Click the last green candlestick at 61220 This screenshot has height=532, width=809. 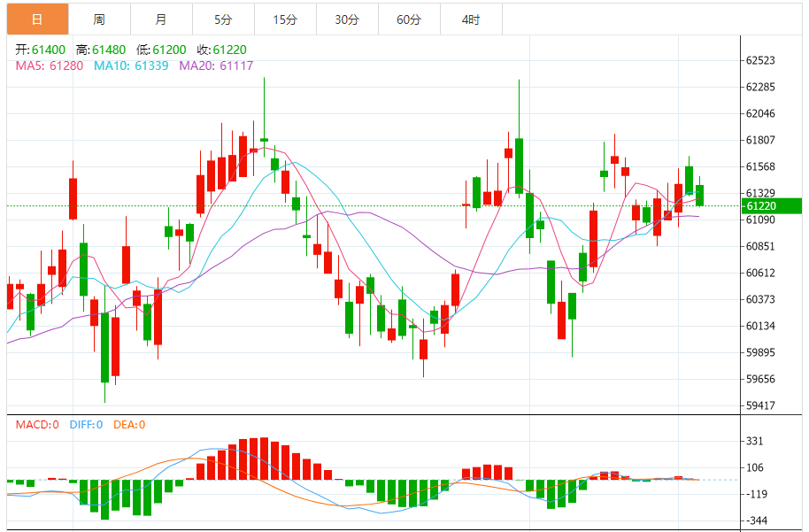[x=699, y=195]
